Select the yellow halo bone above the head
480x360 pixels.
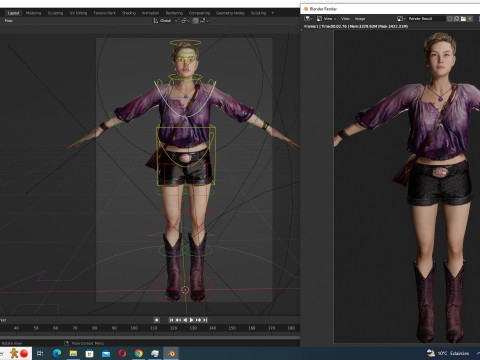pyautogui.click(x=185, y=42)
